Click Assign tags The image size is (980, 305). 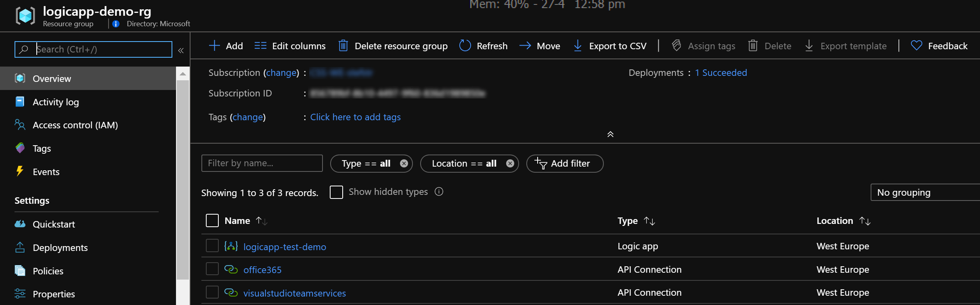pyautogui.click(x=703, y=46)
